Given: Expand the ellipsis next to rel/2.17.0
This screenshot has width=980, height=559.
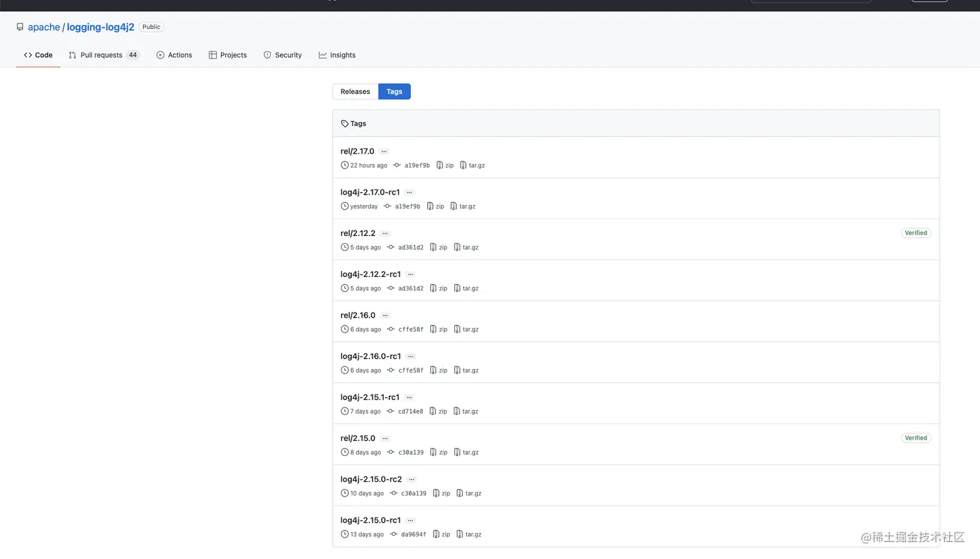Looking at the screenshot, I should coord(384,152).
